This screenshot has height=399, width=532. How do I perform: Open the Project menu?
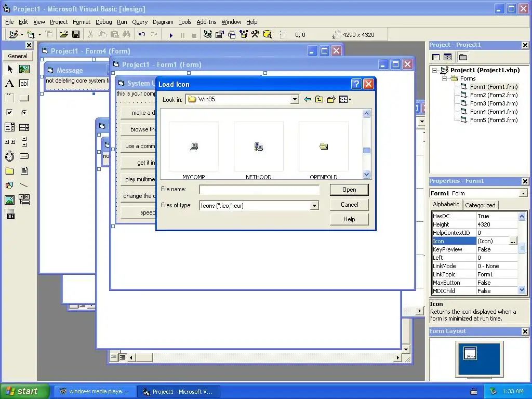59,22
